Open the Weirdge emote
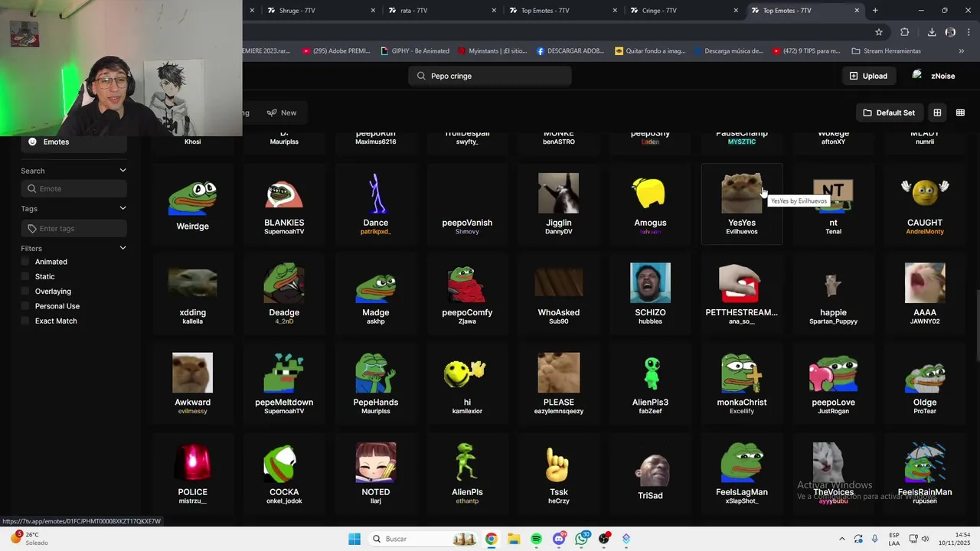Image resolution: width=980 pixels, height=551 pixels. coord(192,204)
